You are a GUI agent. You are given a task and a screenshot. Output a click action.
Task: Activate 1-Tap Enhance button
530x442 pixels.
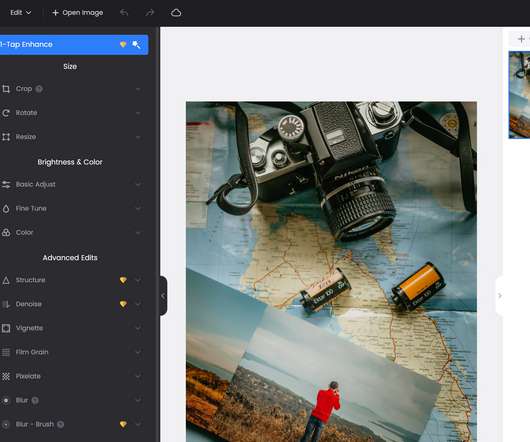(x=74, y=44)
